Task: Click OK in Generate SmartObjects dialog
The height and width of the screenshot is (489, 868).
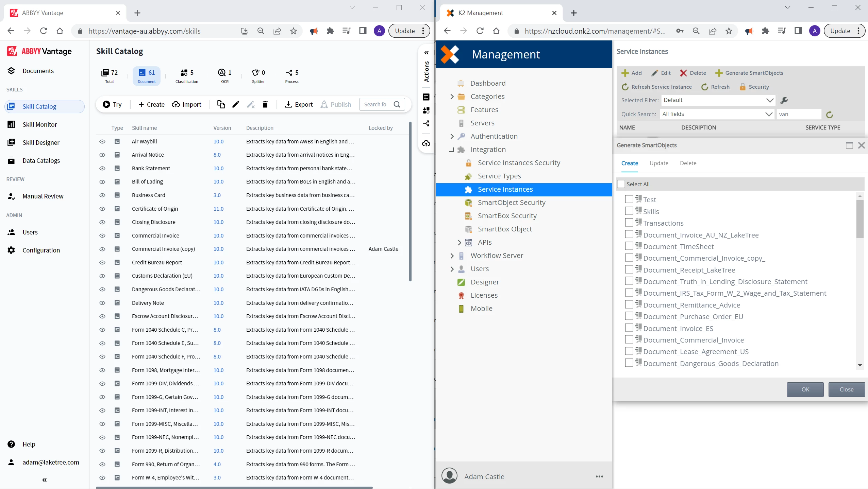Action: 805,389
